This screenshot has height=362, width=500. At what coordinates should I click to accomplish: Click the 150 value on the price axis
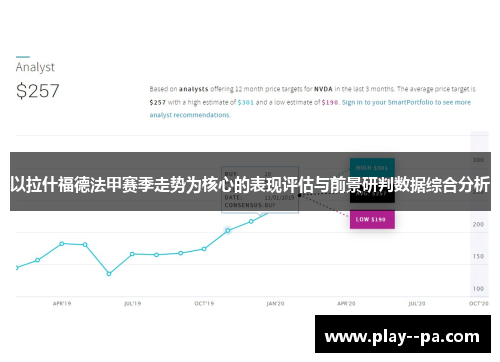tap(478, 256)
